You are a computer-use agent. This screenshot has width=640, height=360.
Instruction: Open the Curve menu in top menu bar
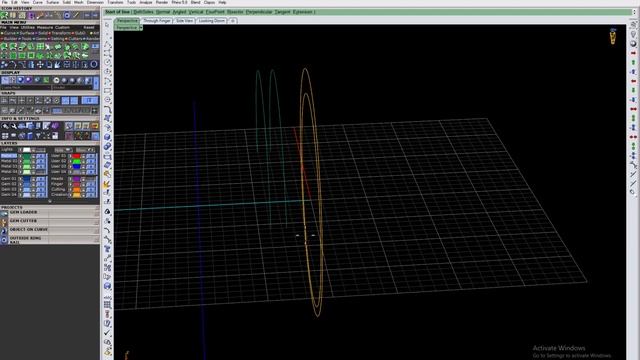click(38, 2)
